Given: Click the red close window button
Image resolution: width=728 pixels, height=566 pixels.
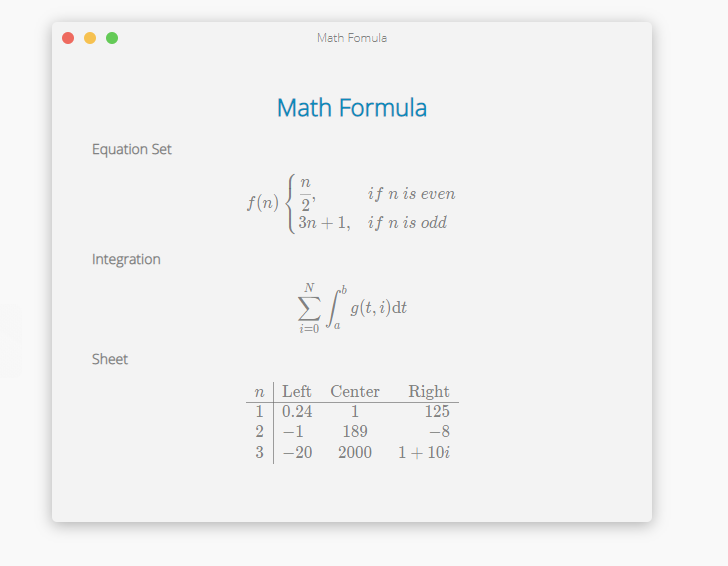Looking at the screenshot, I should coord(68,38).
